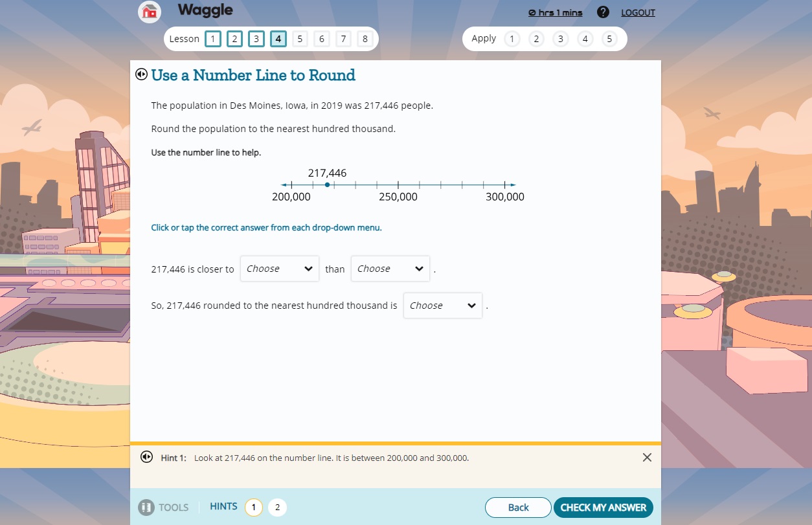Click the elapsed time indicator
Viewport: 812px width, 525px height.
click(x=554, y=12)
